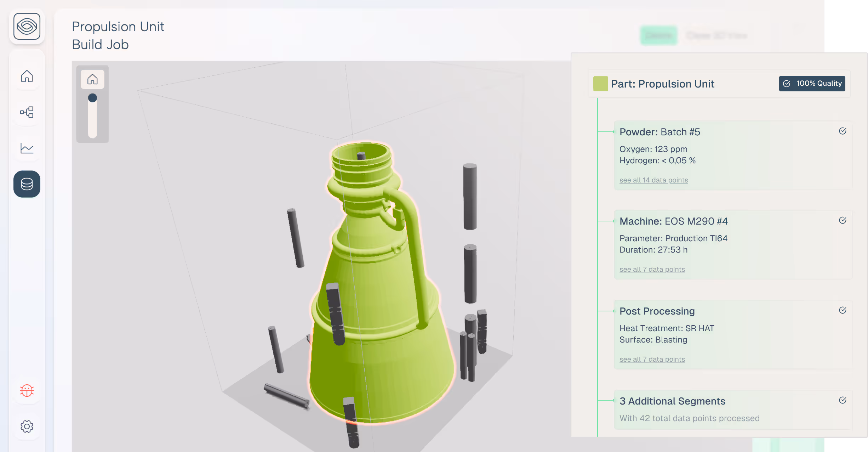The height and width of the screenshot is (452, 868).
Task: Click the red bug report icon
Action: pos(27,390)
